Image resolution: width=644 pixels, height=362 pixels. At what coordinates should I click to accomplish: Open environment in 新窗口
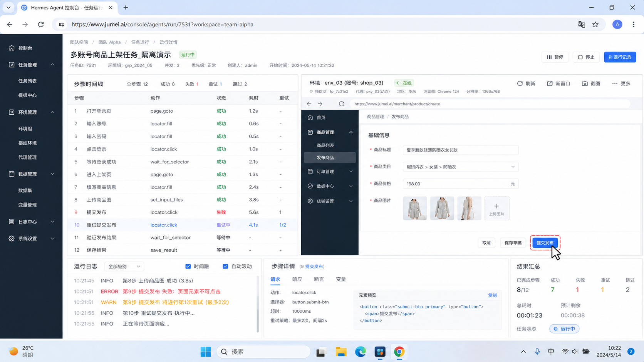point(558,83)
